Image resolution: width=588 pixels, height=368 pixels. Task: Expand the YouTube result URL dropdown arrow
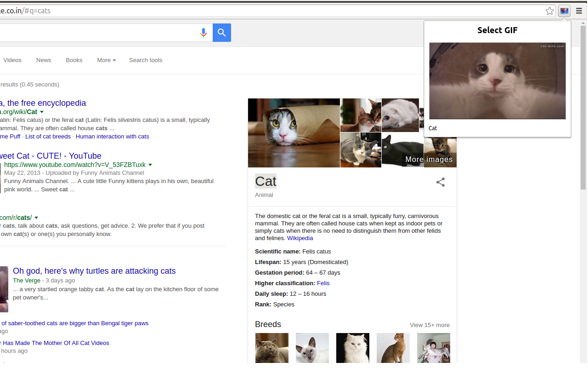tap(150, 165)
